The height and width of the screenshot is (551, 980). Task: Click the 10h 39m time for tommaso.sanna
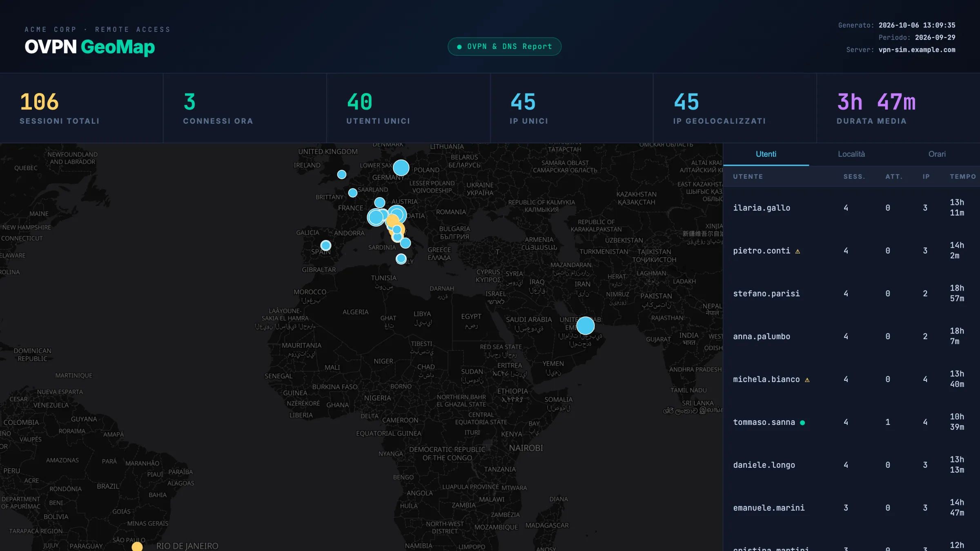tap(957, 422)
